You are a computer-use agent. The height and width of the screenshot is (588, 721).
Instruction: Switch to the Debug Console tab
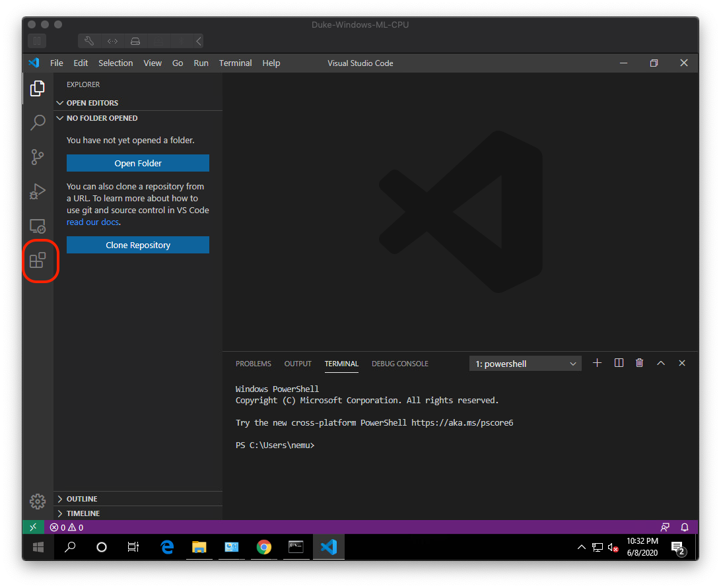click(x=399, y=364)
